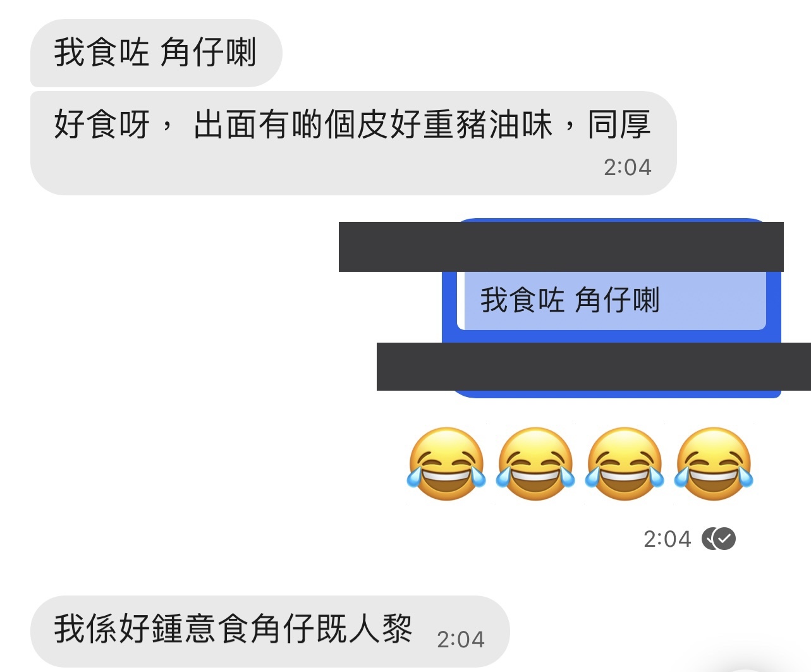
Task: Tap the second laughing-crying emoji
Action: coord(535,464)
